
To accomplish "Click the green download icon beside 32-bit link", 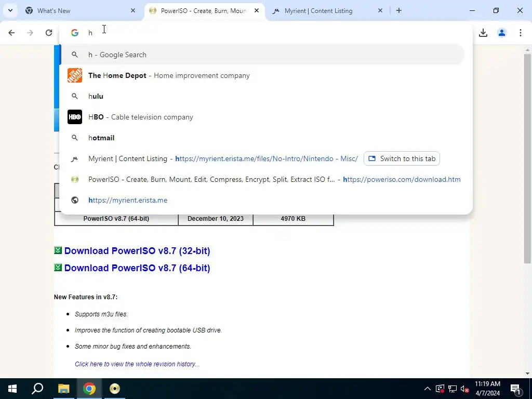I will pos(58,250).
